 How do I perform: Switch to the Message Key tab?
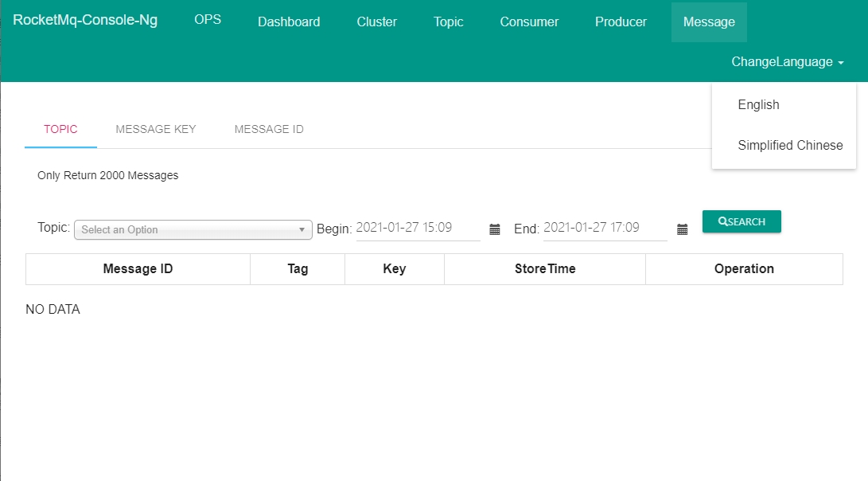click(156, 129)
